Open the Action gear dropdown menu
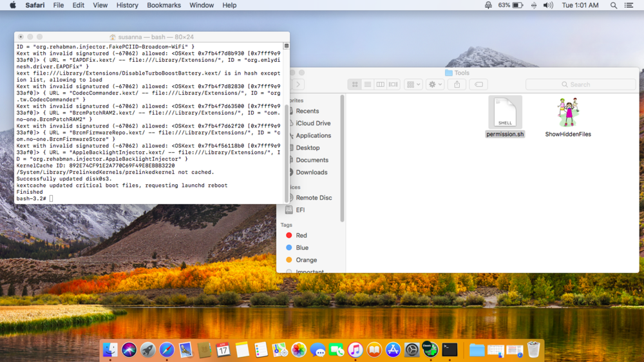Image resolution: width=644 pixels, height=362 pixels. [x=435, y=84]
